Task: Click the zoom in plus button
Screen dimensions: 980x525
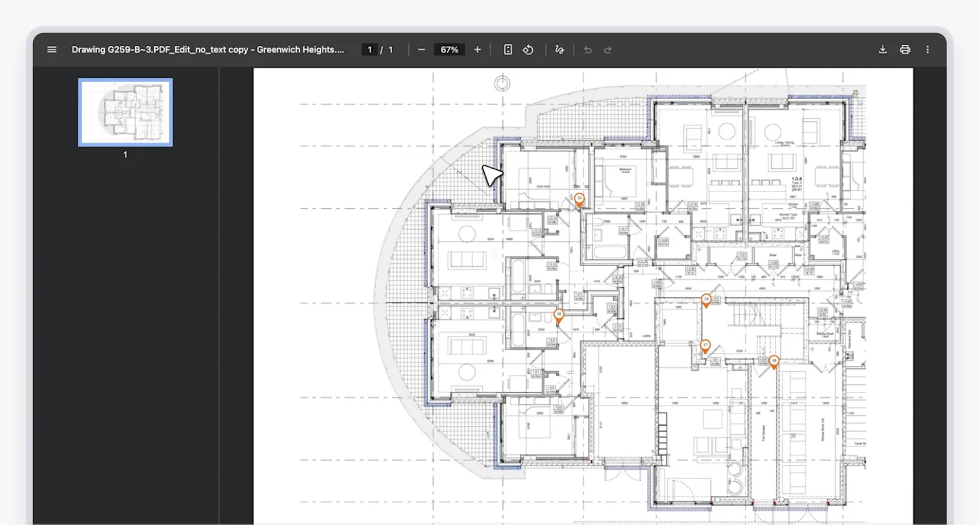Action: pyautogui.click(x=478, y=49)
